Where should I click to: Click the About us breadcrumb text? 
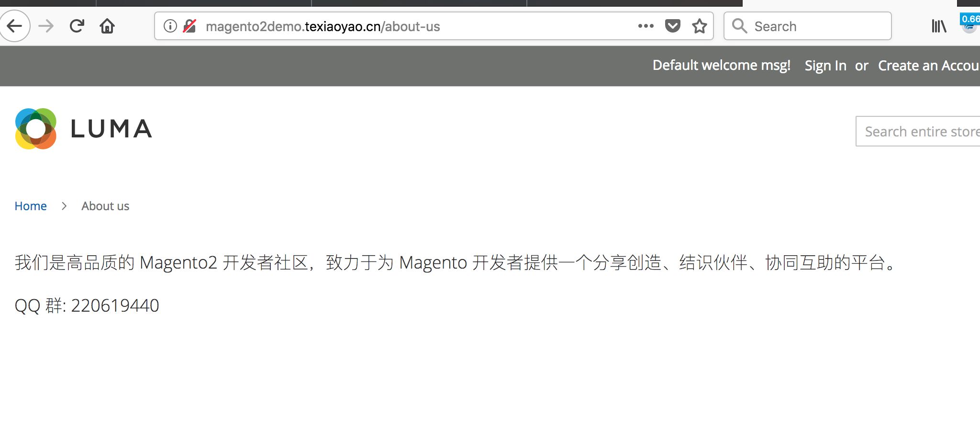tap(105, 206)
